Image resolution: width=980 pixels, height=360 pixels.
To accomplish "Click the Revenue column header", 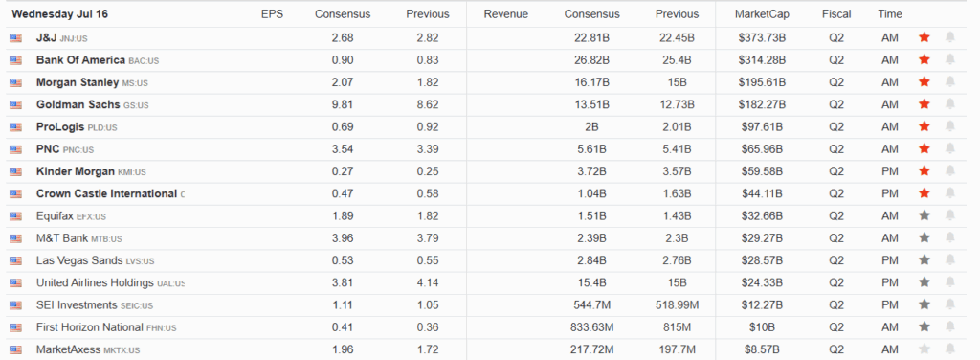I will coord(505,13).
